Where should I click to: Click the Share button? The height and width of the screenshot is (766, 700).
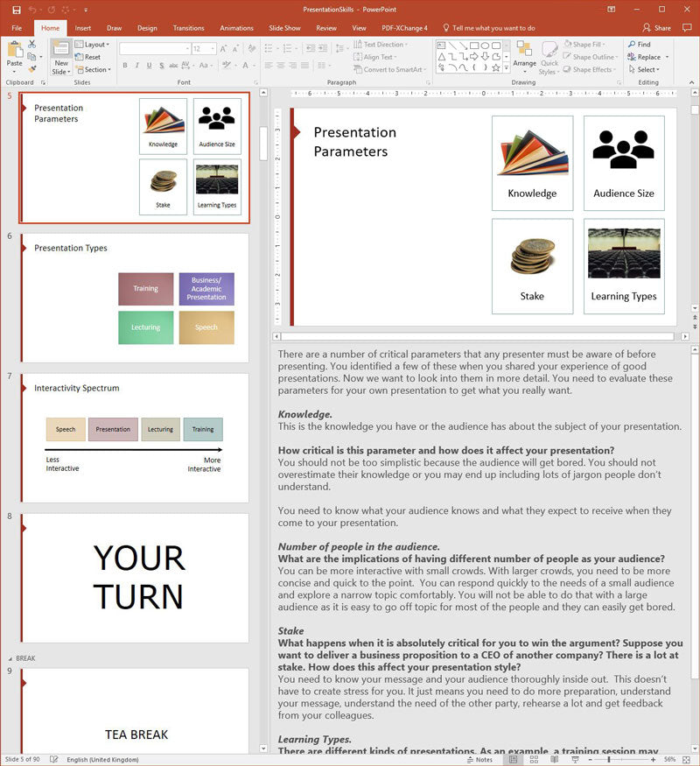(658, 28)
